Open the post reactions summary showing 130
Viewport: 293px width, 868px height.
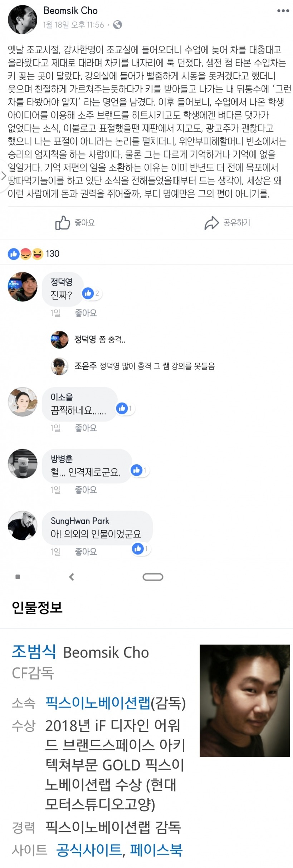click(34, 254)
